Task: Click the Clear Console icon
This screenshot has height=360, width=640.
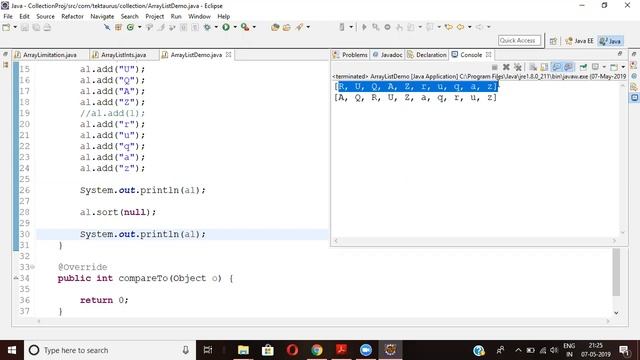Action: [x=533, y=67]
